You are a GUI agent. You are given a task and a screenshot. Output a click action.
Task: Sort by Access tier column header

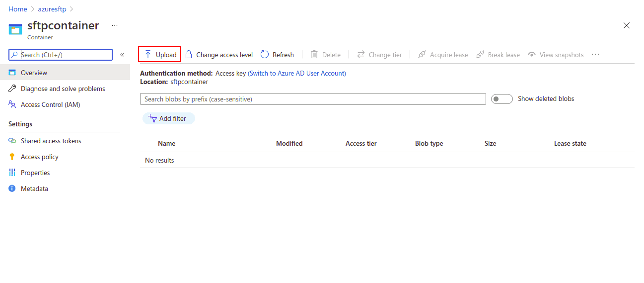(x=361, y=143)
